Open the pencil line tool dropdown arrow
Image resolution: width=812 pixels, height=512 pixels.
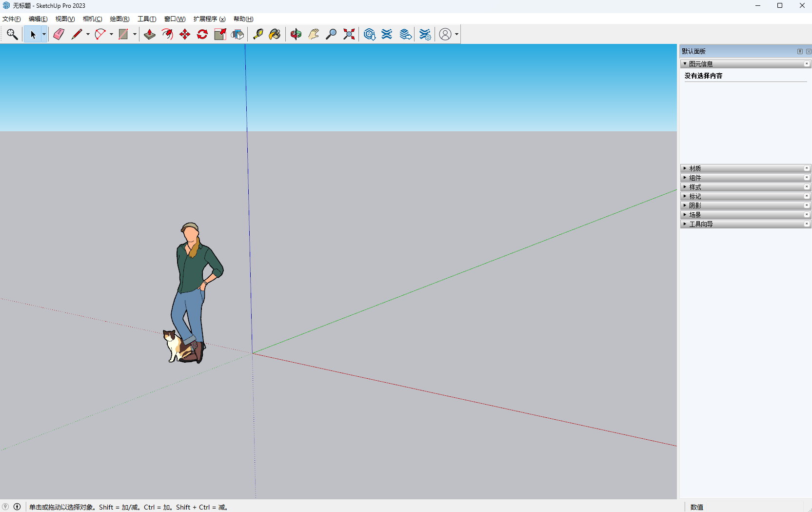coord(88,34)
